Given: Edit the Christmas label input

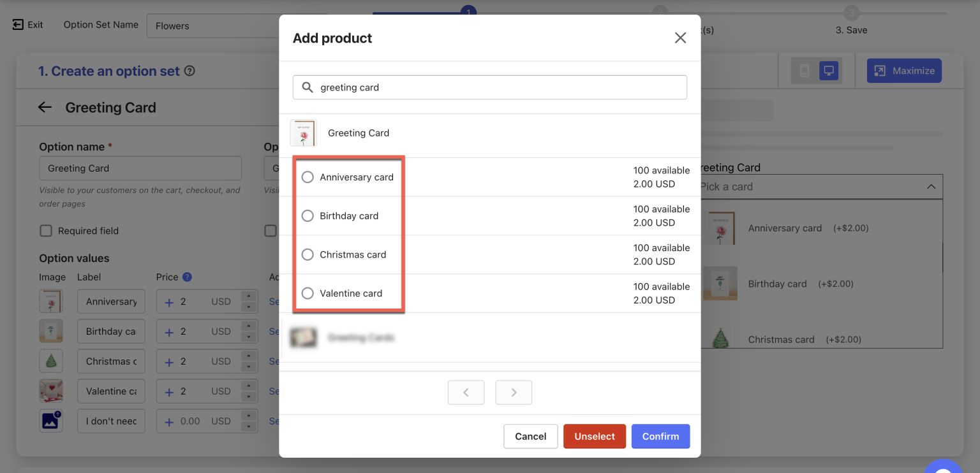Looking at the screenshot, I should click(111, 361).
